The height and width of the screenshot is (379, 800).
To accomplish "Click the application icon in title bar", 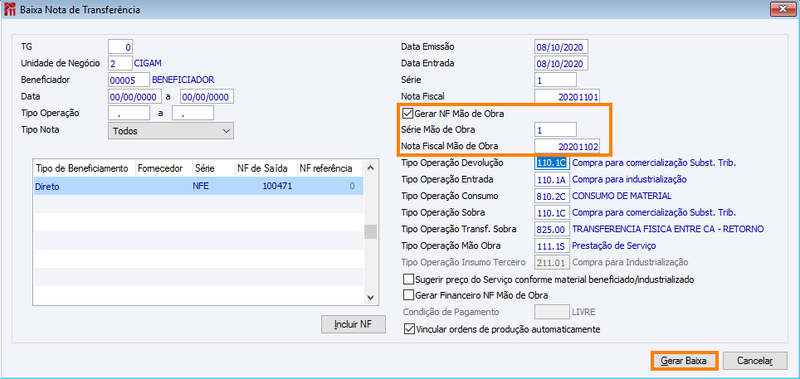I will [x=9, y=9].
